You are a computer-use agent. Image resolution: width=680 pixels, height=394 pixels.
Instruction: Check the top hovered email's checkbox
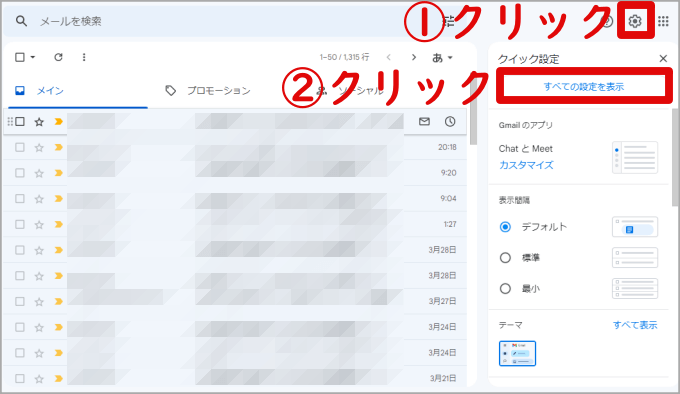point(20,122)
